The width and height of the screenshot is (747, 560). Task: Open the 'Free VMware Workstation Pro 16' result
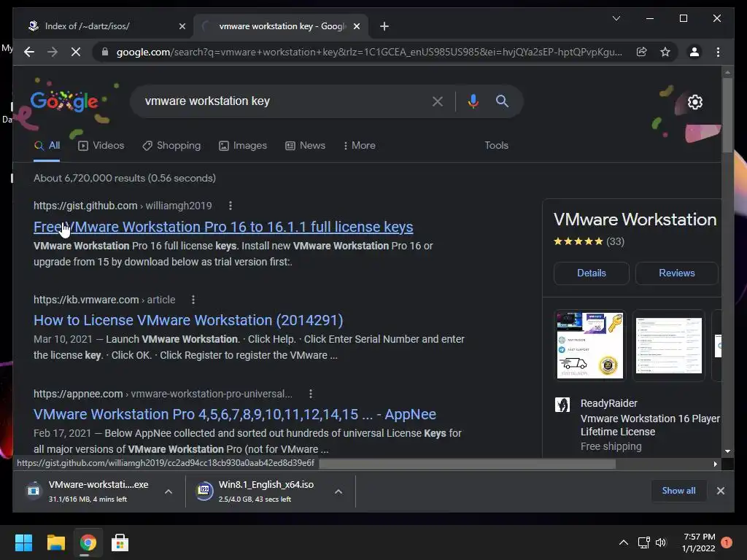pyautogui.click(x=223, y=227)
